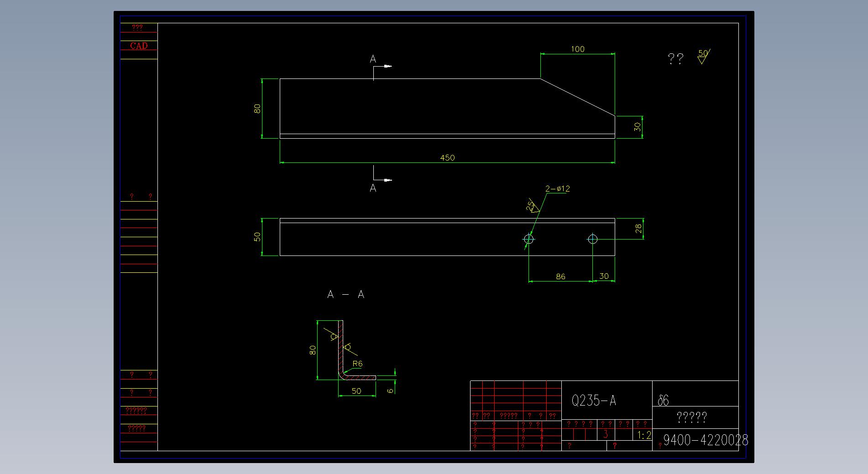Image resolution: width=868 pixels, height=474 pixels.
Task: Pick the 30 dimension below the right hole
Action: tap(604, 276)
